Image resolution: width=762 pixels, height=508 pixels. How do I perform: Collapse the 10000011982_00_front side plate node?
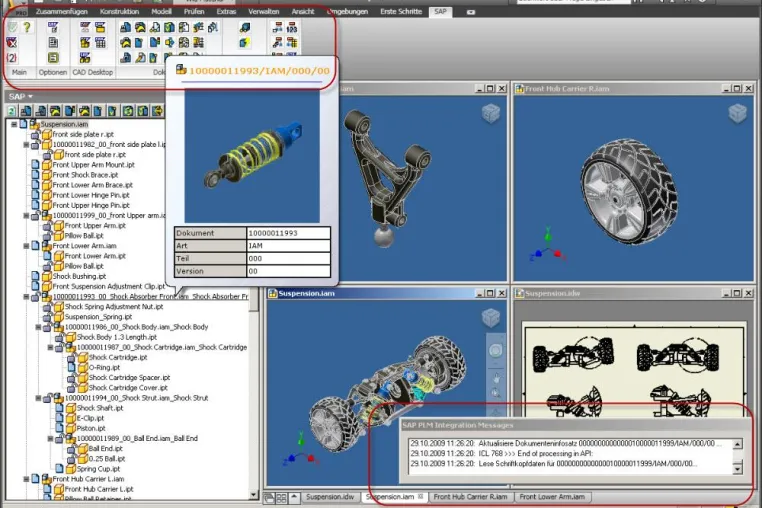coord(26,145)
